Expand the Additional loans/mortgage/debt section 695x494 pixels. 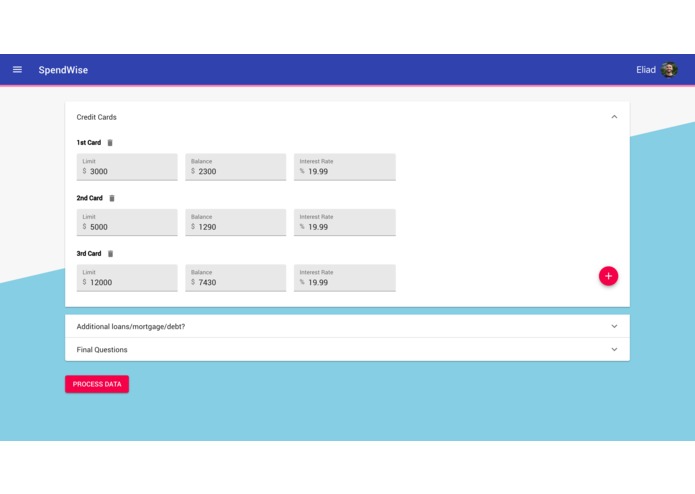coord(347,327)
